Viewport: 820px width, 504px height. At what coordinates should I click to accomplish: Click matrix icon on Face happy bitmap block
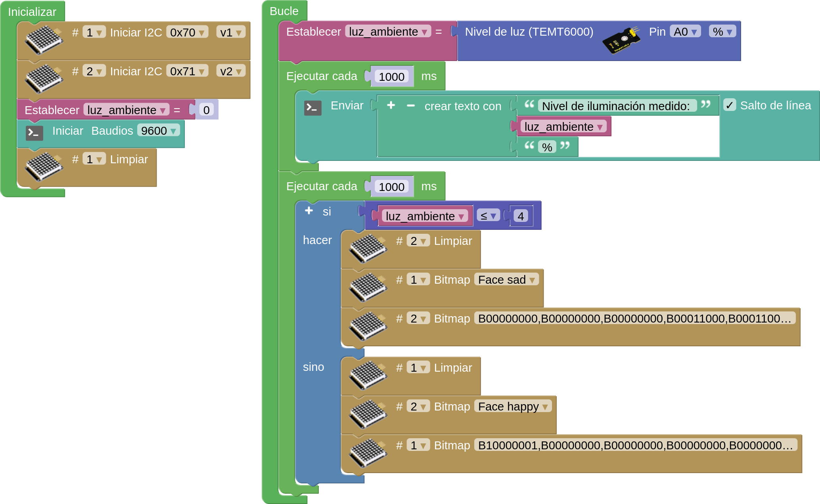(368, 414)
